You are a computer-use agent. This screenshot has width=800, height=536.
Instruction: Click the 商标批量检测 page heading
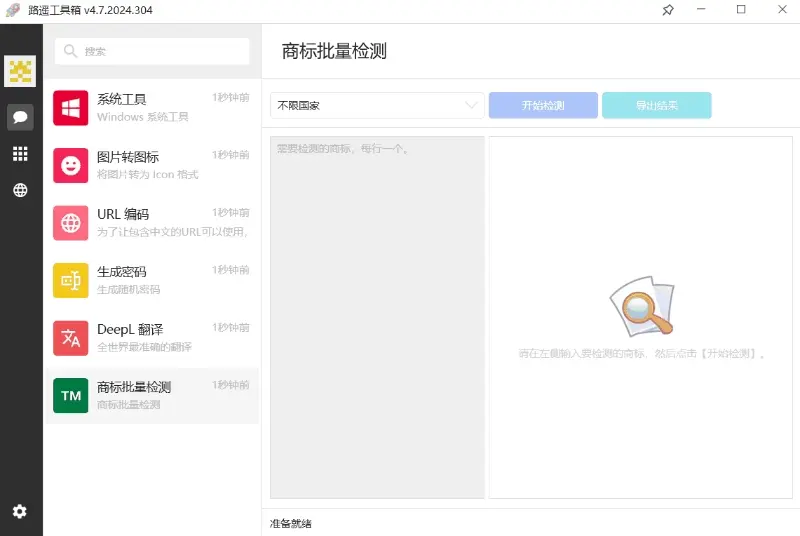coord(334,51)
